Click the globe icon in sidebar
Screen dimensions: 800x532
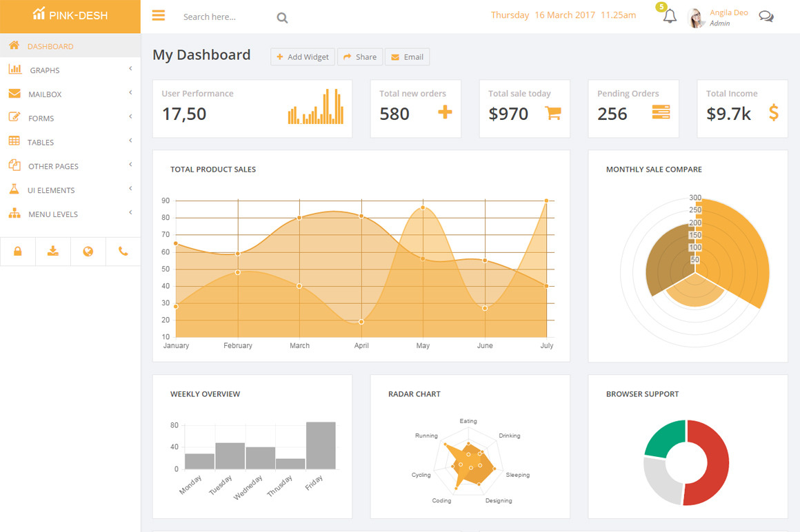pos(88,252)
